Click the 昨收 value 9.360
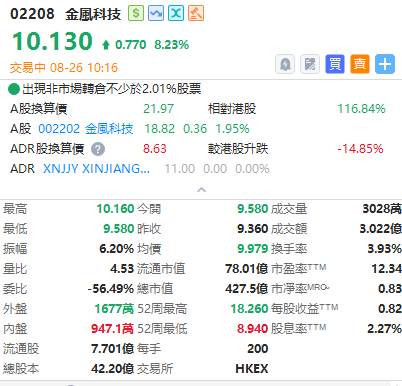Viewport: 402px width, 386px height. (253, 229)
